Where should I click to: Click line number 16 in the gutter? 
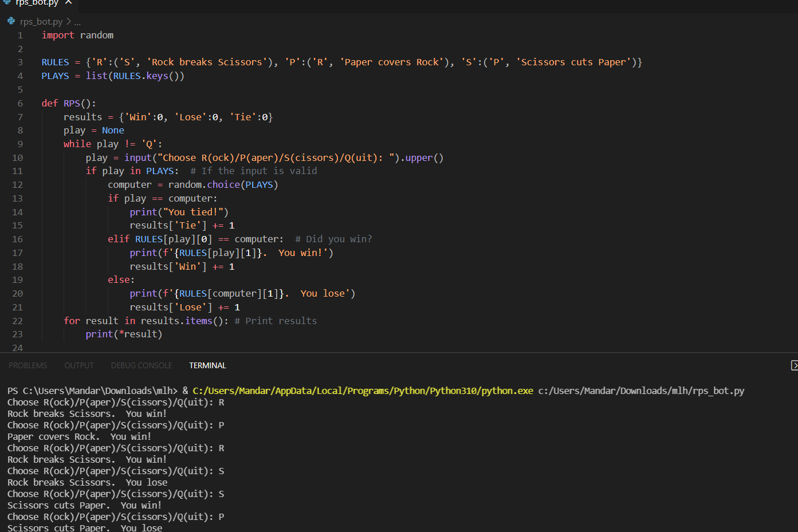click(17, 238)
